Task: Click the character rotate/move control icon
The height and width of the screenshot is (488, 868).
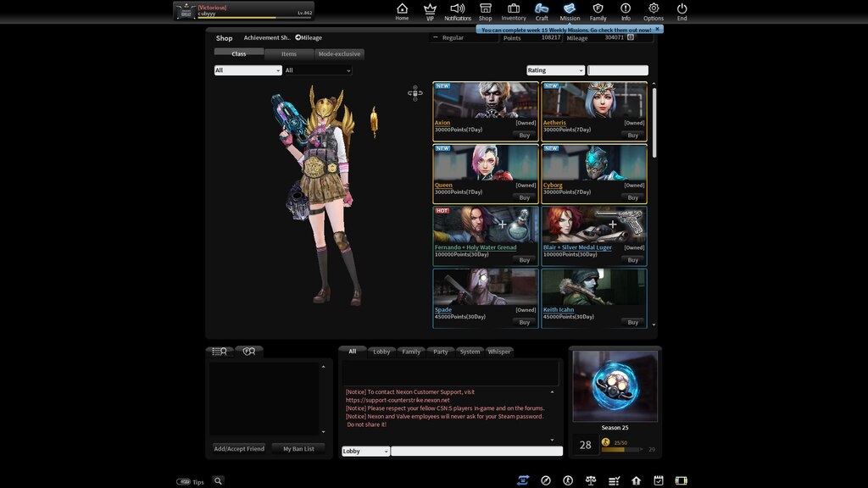Action: pos(415,93)
